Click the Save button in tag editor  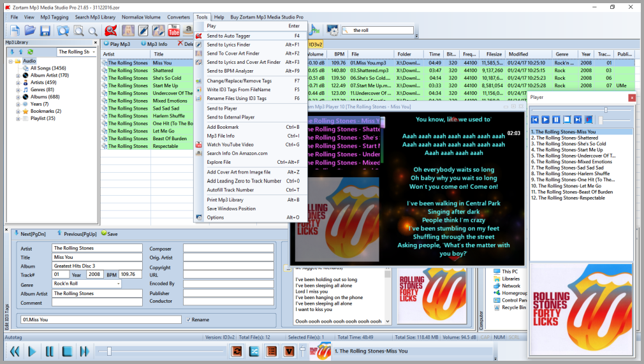coord(109,234)
